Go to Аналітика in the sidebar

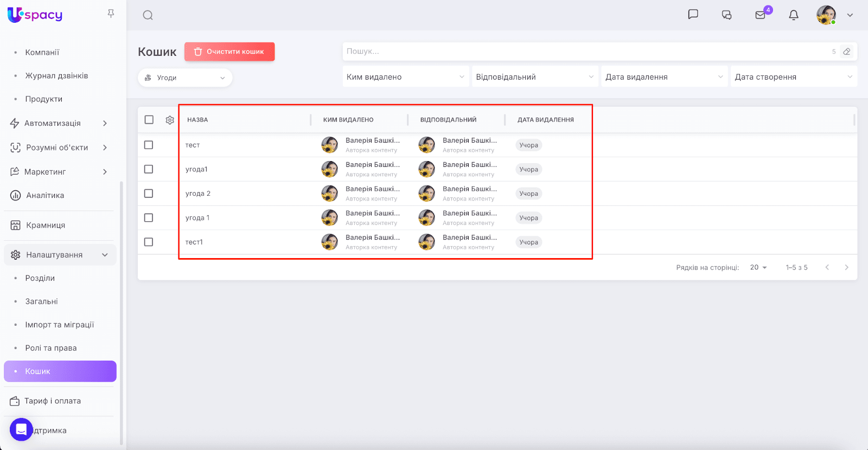click(x=45, y=195)
